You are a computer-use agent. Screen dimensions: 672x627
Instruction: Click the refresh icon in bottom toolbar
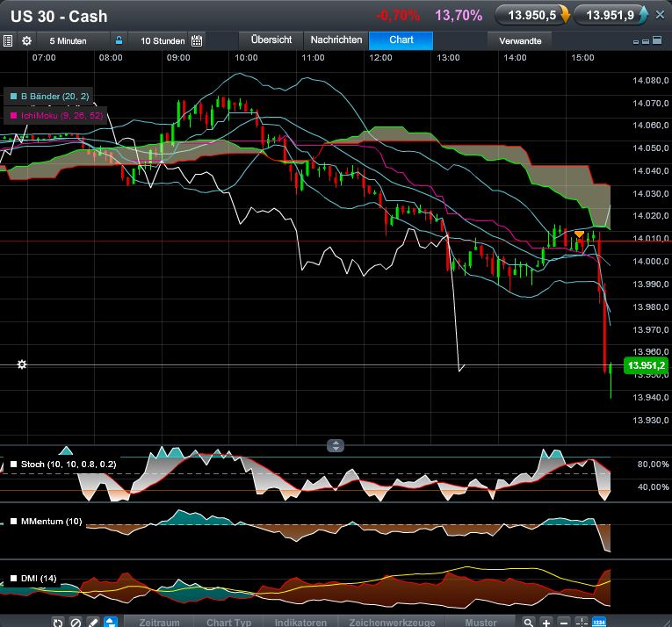58,622
